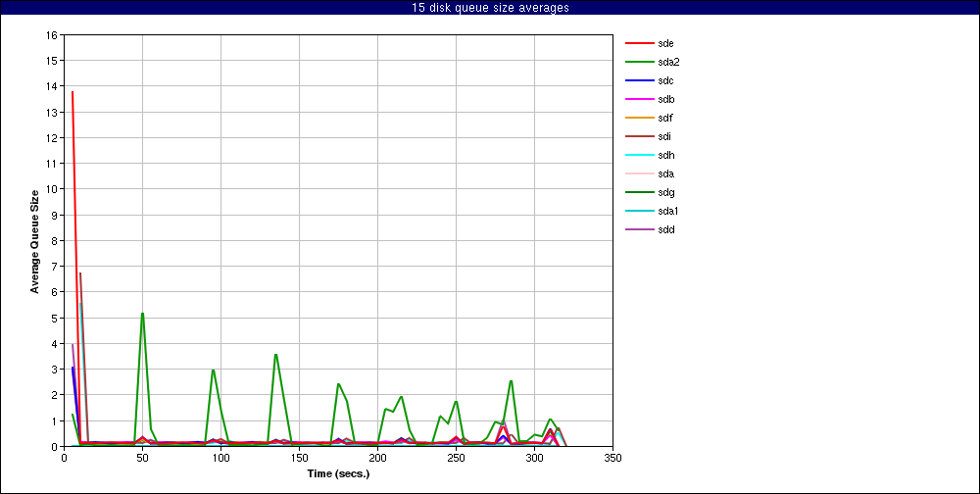Click the y-axis tick label 10
Screen dimensions: 980x494
coord(52,189)
